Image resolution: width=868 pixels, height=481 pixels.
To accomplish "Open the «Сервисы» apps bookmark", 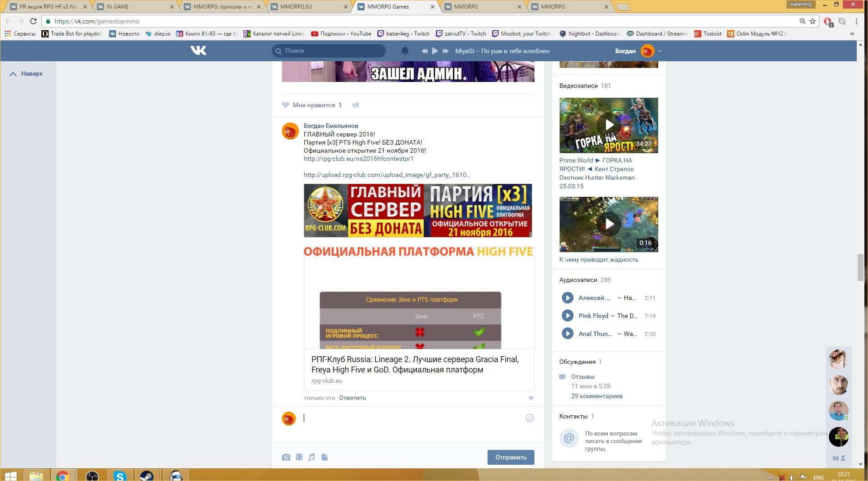I will [x=20, y=34].
